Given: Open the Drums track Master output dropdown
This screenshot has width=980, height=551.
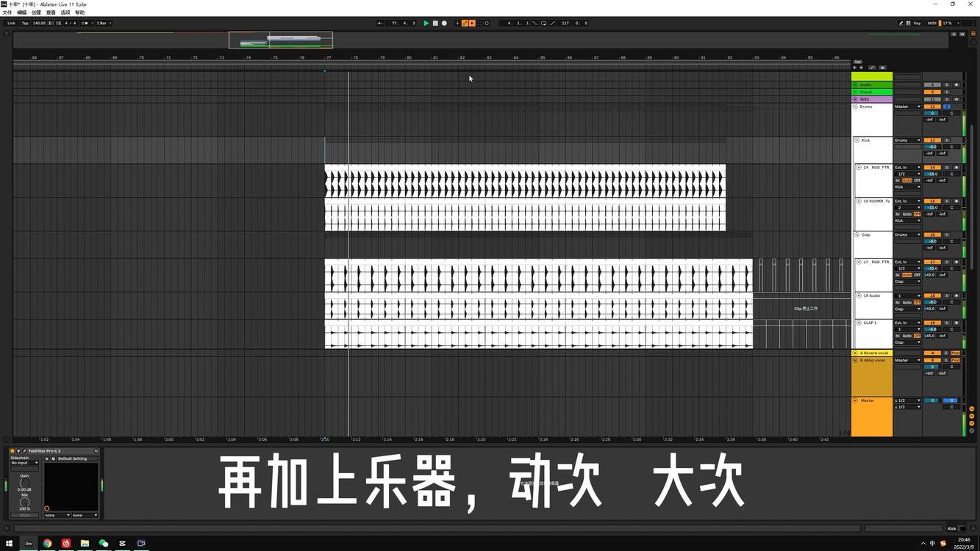Looking at the screenshot, I should pyautogui.click(x=908, y=107).
